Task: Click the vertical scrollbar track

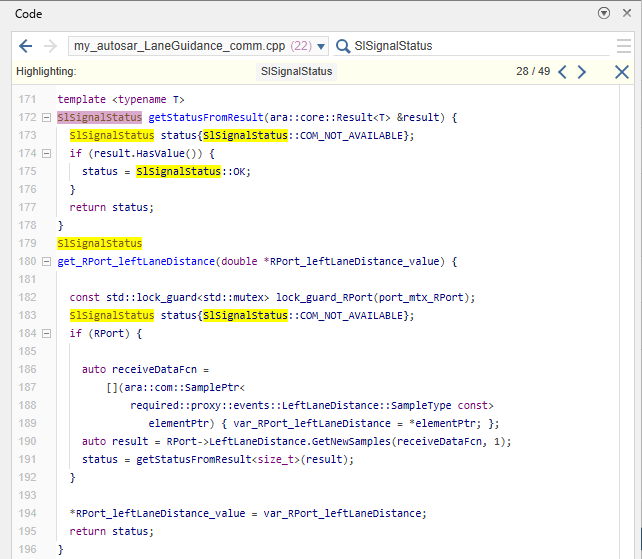Action: 626,321
